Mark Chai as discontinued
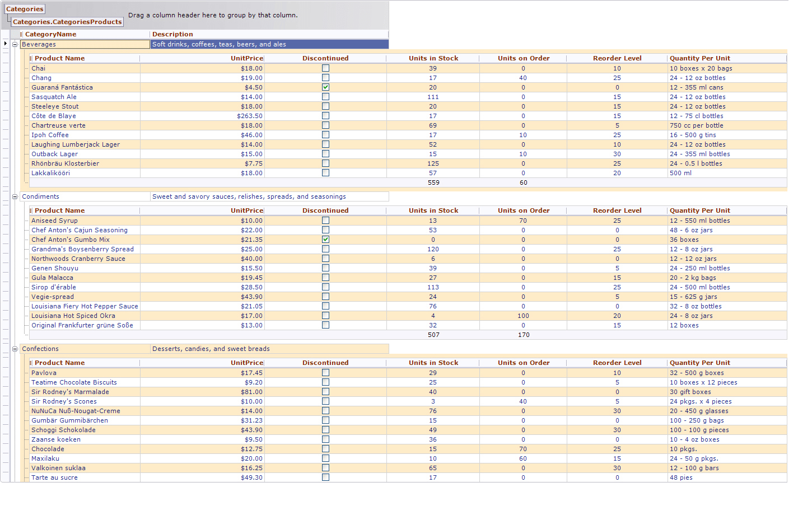The width and height of the screenshot is (812, 506). tap(325, 68)
